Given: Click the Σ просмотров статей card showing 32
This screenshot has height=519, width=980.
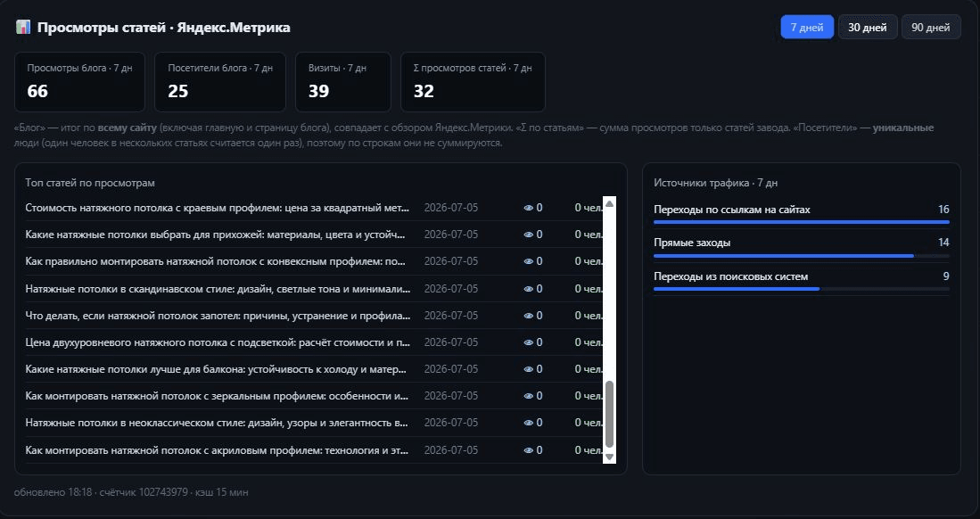Looking at the screenshot, I should (x=473, y=81).
